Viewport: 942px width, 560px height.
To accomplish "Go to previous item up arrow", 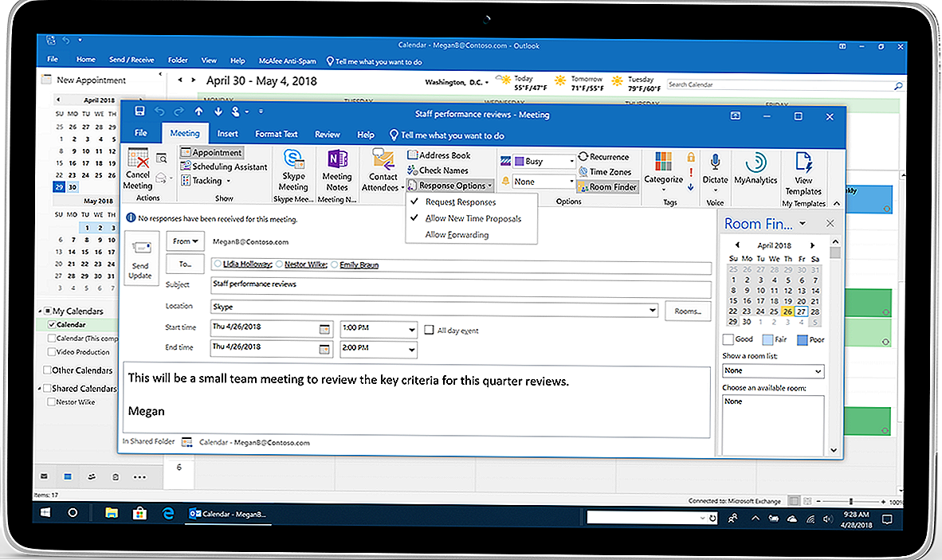I will pos(199,111).
